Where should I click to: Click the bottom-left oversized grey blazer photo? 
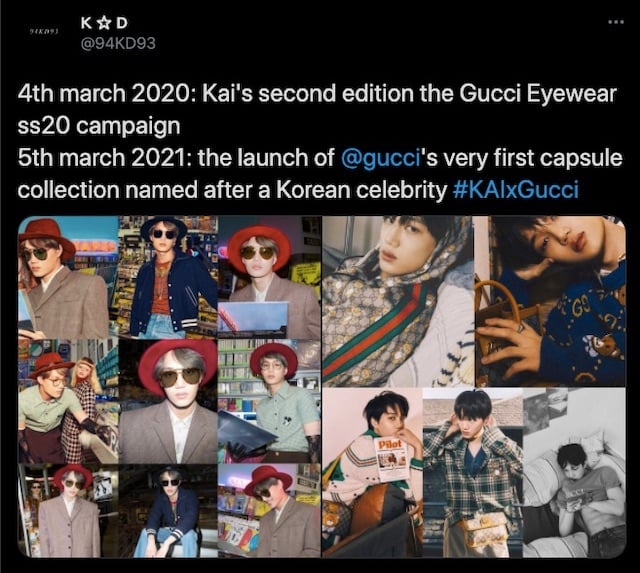68,511
